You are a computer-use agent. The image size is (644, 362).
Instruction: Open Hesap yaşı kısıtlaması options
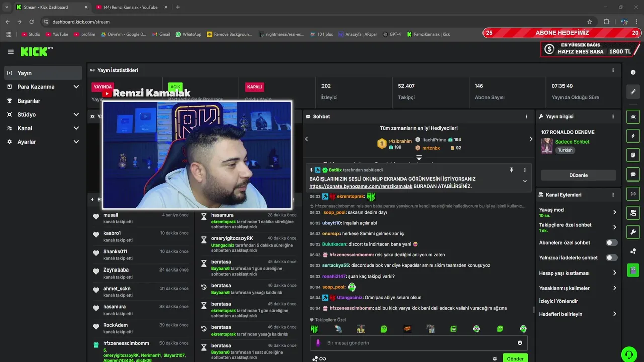(x=578, y=273)
